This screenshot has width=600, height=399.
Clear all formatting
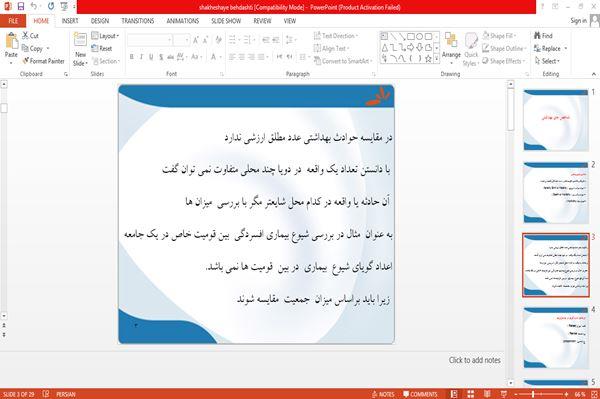pos(218,40)
